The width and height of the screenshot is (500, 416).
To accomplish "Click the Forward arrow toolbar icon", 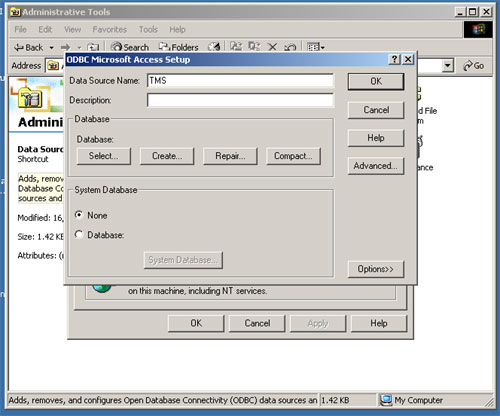I will pyautogui.click(x=66, y=47).
